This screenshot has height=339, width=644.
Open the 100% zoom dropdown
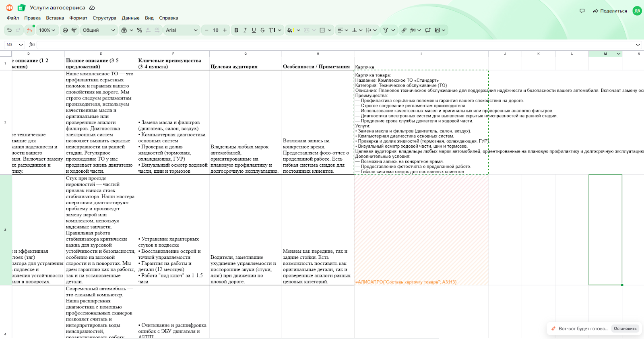point(47,30)
